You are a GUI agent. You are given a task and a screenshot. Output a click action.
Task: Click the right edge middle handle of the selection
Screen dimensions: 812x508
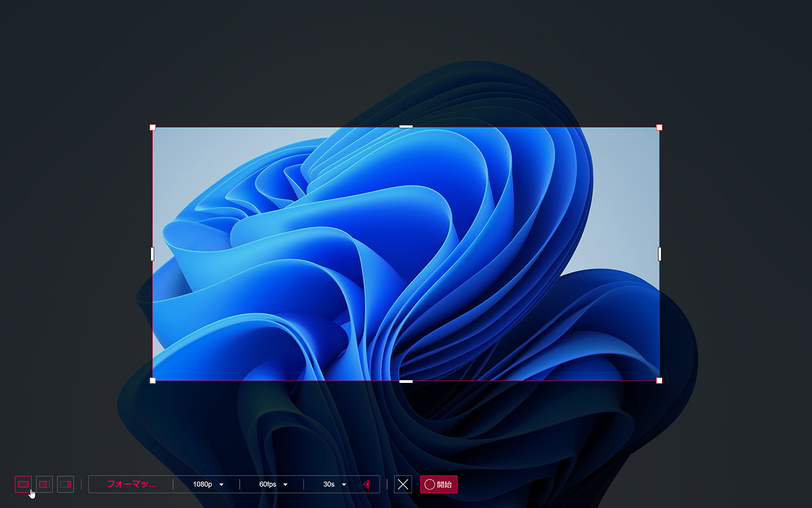[659, 254]
